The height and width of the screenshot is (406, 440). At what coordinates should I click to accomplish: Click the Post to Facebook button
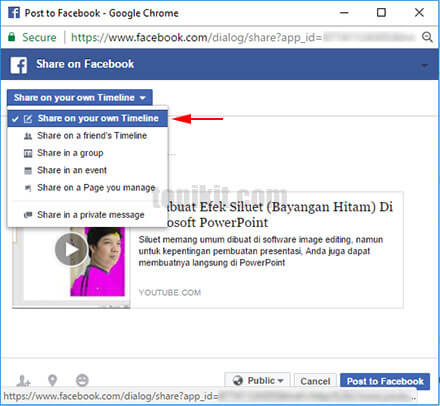[385, 381]
